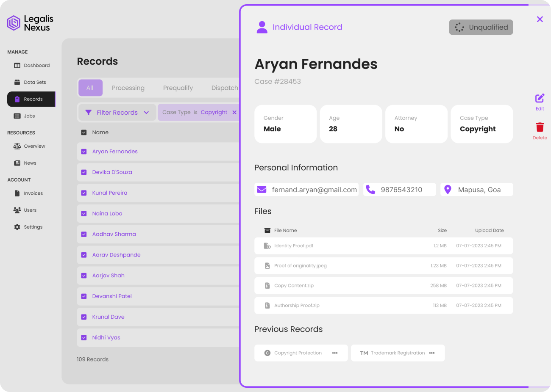
Task: Open the Copy Content.zip file
Action: pos(384,286)
